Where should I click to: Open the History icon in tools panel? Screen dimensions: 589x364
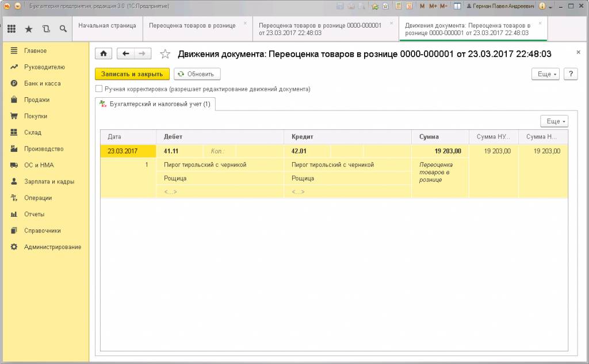pos(46,29)
